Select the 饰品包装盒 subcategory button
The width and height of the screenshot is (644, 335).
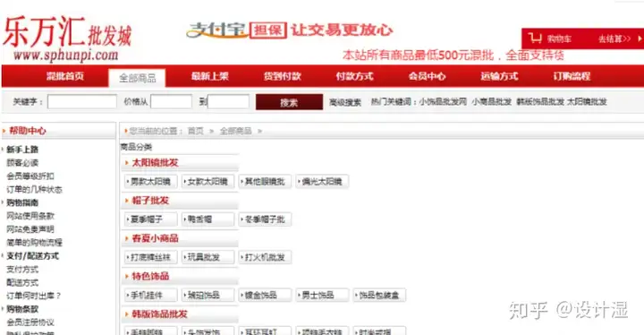pos(379,295)
